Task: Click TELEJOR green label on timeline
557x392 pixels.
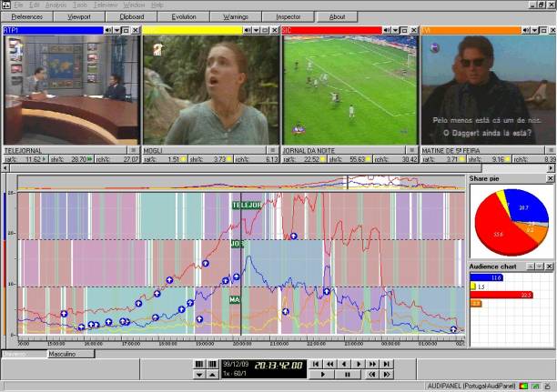Action: pyautogui.click(x=248, y=206)
